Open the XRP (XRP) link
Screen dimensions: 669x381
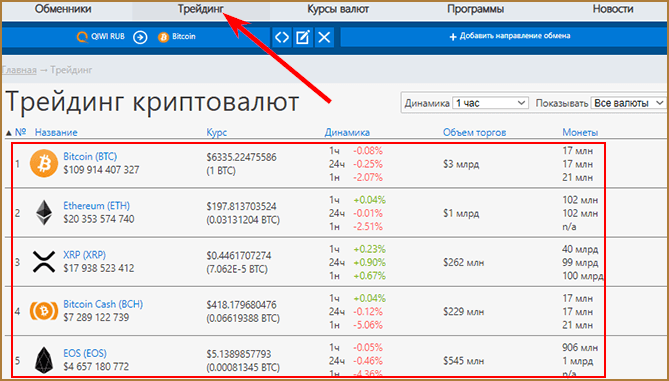pos(84,255)
